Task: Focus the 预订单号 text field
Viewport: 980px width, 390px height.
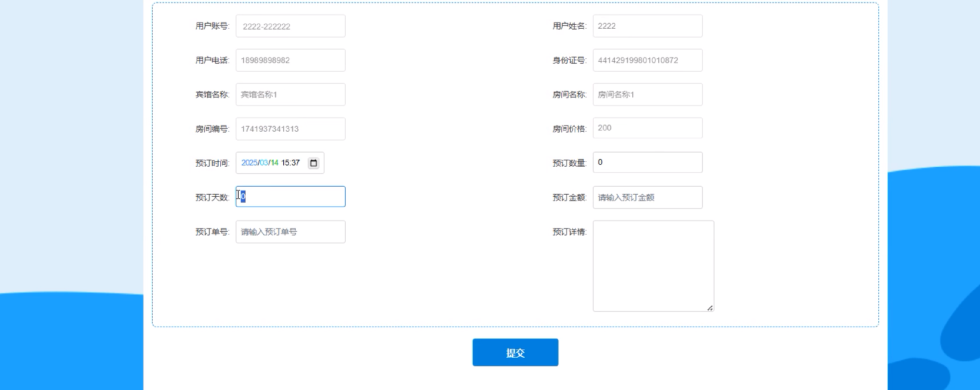Action: click(290, 232)
